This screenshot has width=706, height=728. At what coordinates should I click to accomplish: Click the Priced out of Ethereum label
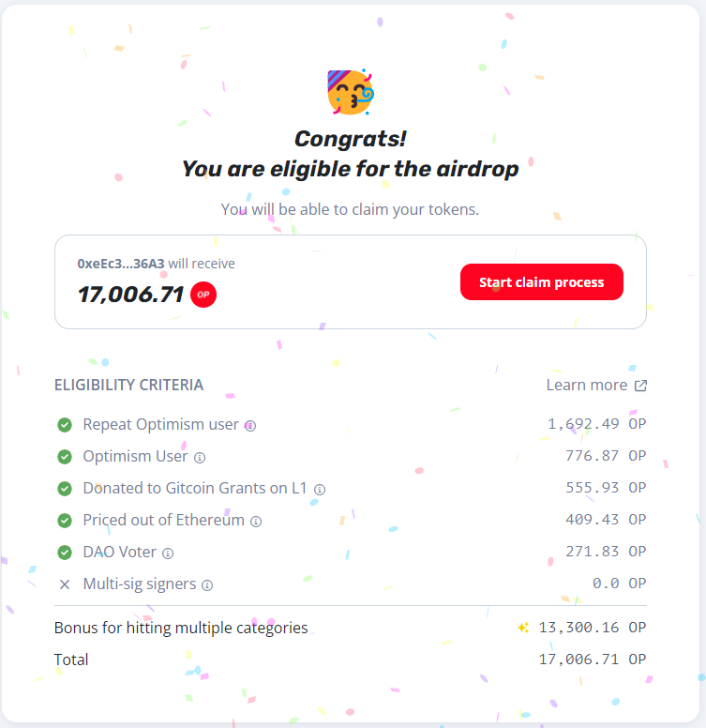[x=164, y=520]
